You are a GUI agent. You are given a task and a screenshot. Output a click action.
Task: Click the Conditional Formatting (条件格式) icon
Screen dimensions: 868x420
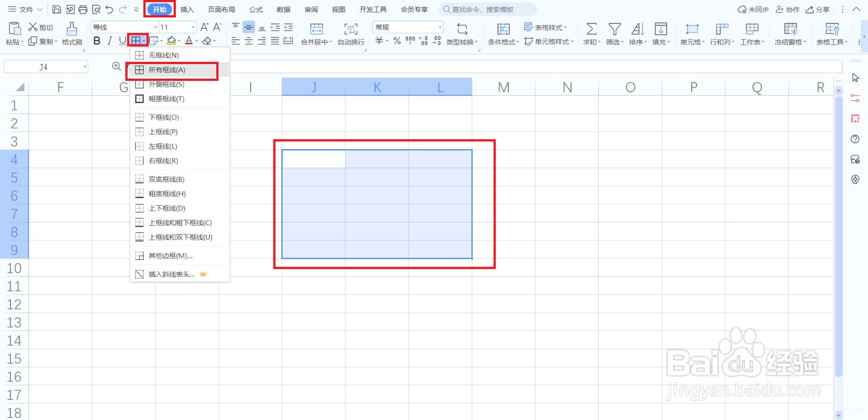point(503,29)
